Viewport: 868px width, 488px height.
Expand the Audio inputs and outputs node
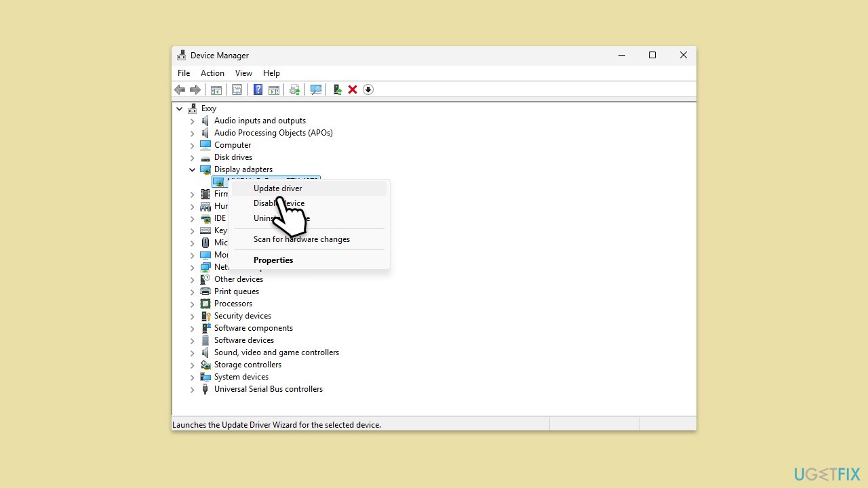tap(192, 121)
